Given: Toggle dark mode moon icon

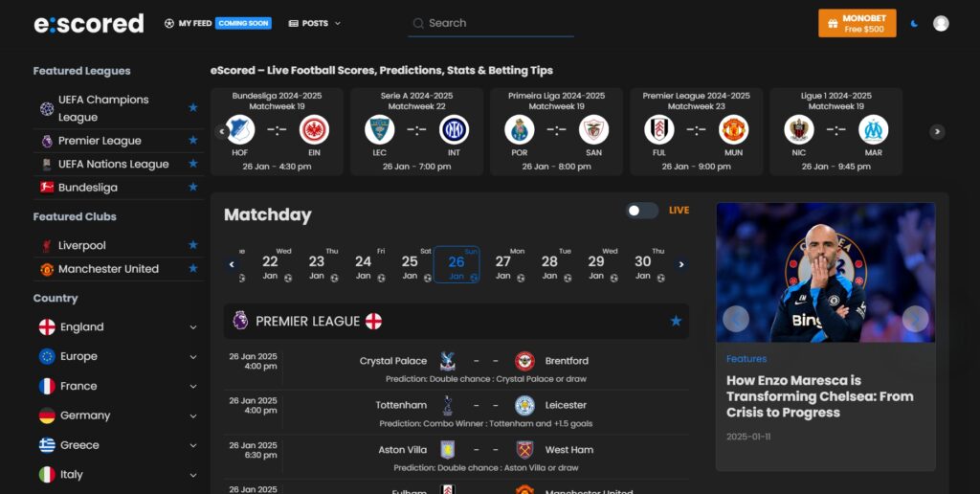Looking at the screenshot, I should [x=914, y=23].
